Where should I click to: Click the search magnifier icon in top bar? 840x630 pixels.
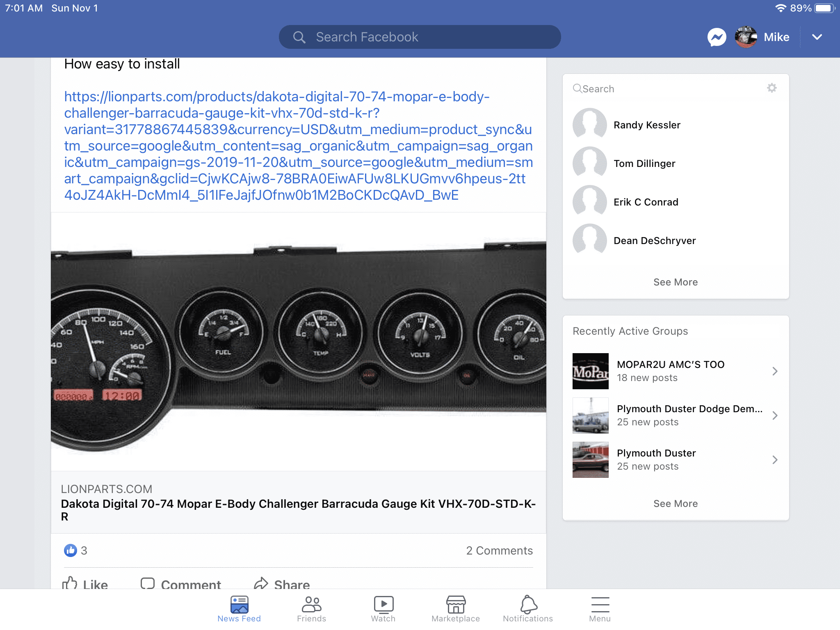(x=299, y=37)
